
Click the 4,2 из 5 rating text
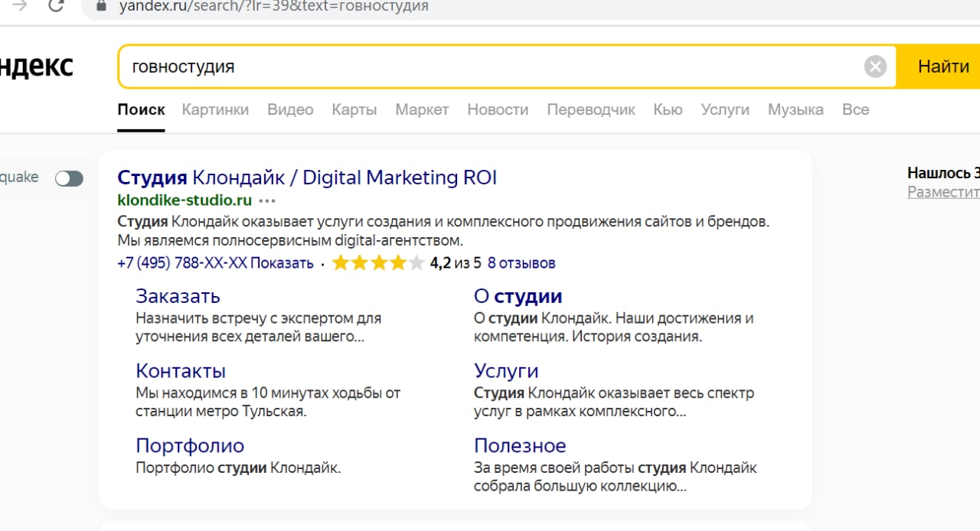point(456,263)
